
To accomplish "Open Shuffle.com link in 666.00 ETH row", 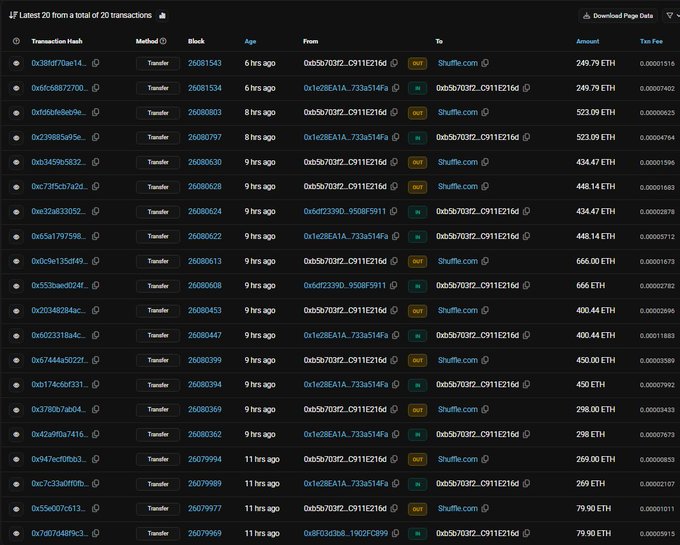I will click(x=458, y=261).
